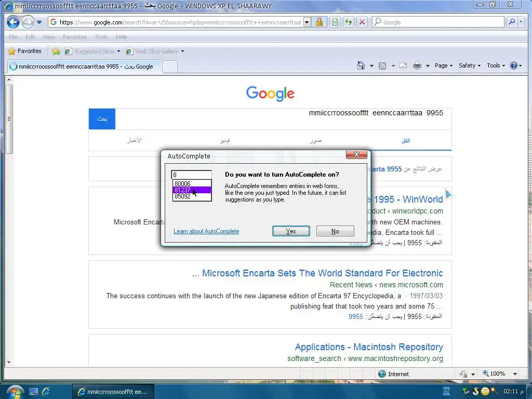Click the Google search provider box
532x399 pixels.
point(438,22)
